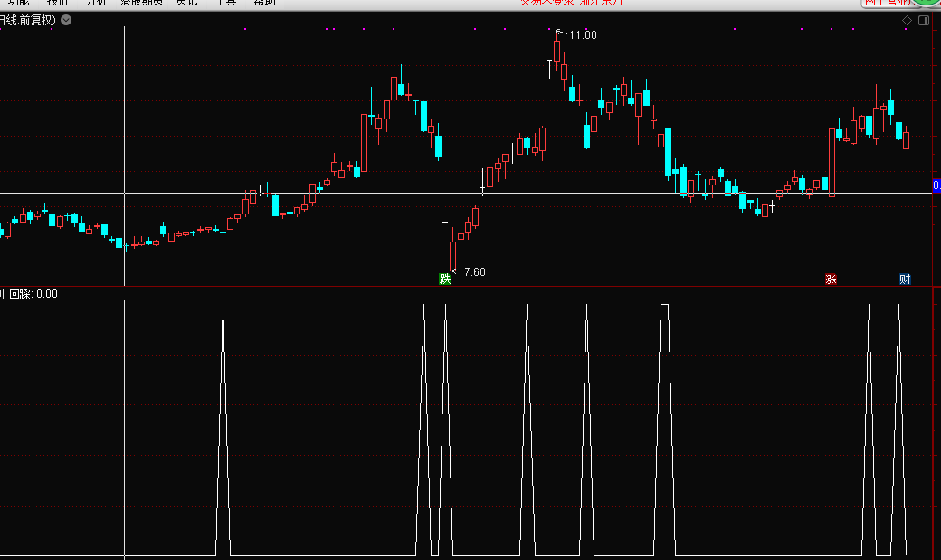This screenshot has width=941, height=560.
Task: Toggle the side panel icon at top-right
Action: pyautogui.click(x=923, y=20)
